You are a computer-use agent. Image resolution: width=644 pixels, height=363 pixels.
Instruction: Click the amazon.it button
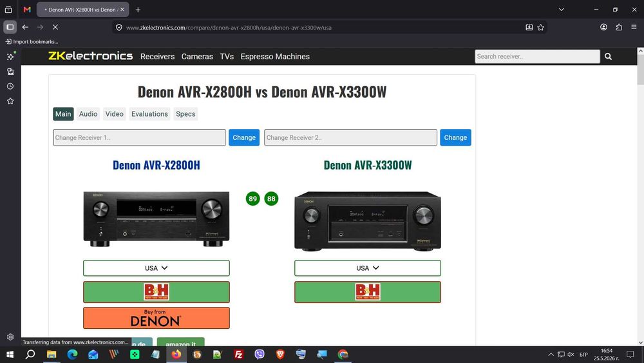[181, 342]
